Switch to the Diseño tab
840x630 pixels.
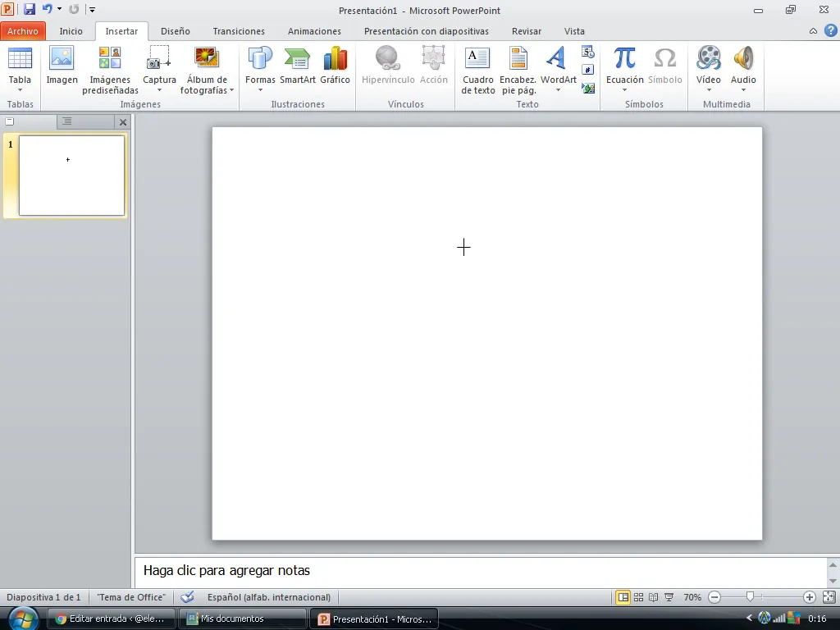[176, 31]
